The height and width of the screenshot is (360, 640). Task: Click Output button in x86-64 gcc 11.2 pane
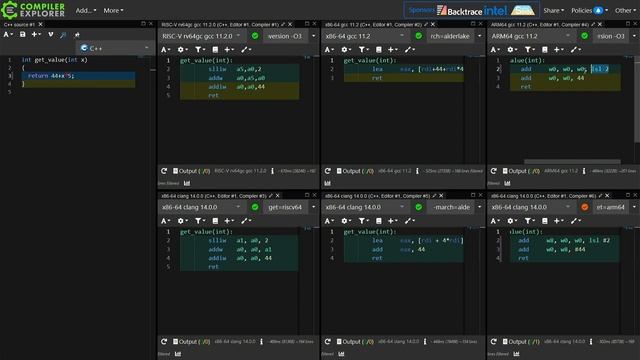click(355, 171)
